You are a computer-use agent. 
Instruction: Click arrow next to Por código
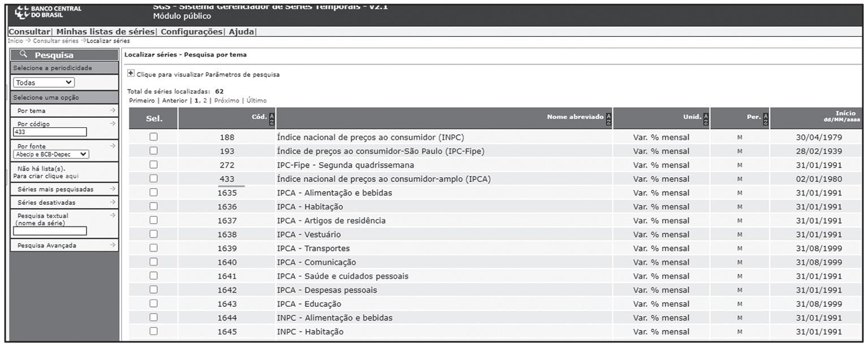coord(113,123)
